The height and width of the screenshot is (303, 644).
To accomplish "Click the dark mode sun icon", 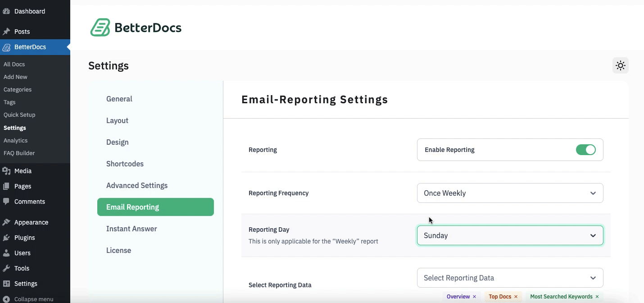I will point(621,65).
